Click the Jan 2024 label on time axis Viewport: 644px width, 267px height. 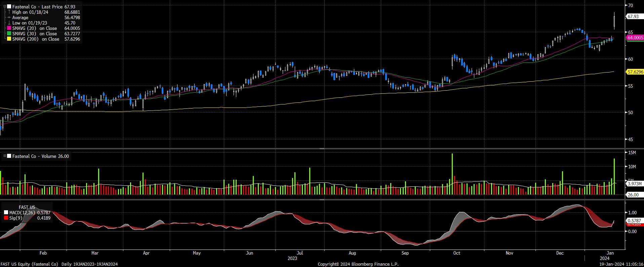tap(611, 253)
